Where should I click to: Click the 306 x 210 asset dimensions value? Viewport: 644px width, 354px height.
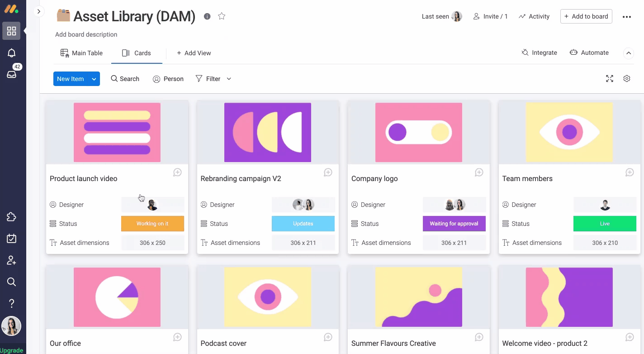(x=605, y=243)
